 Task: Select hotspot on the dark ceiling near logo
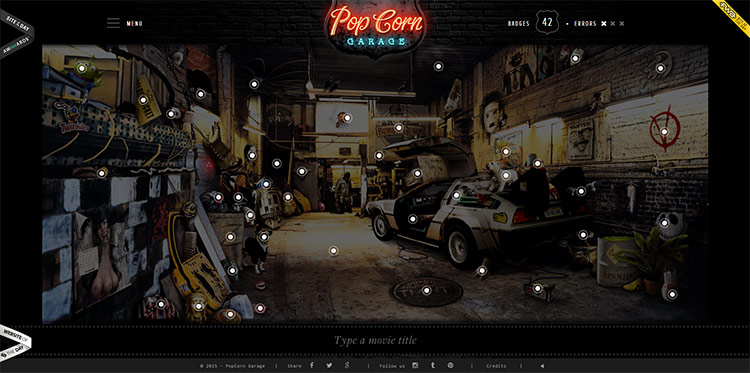click(x=438, y=66)
